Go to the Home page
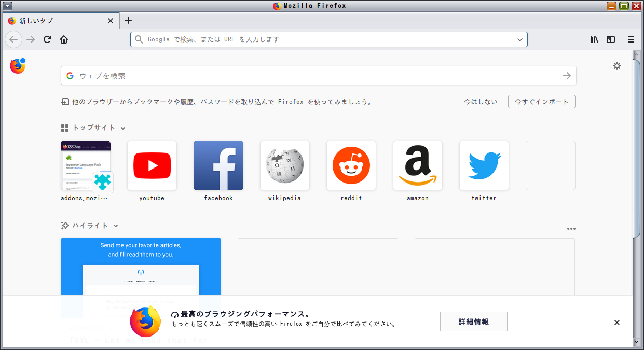This screenshot has width=644, height=350. pos(64,39)
